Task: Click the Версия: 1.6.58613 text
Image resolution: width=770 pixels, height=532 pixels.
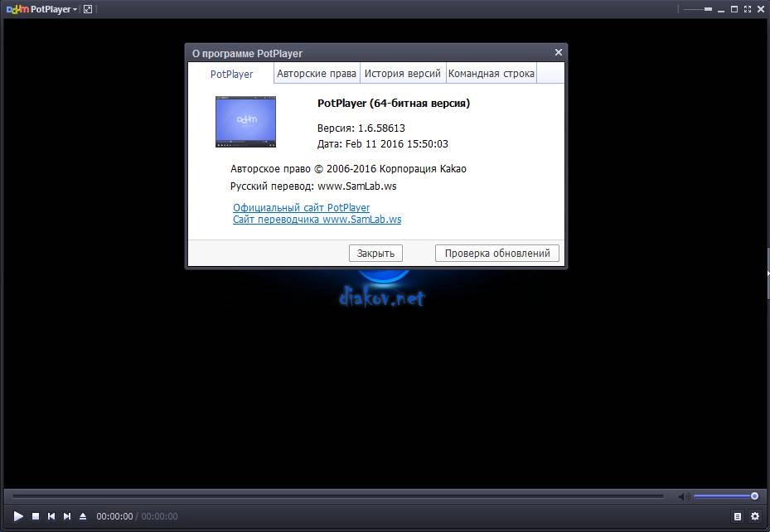Action: [x=361, y=128]
